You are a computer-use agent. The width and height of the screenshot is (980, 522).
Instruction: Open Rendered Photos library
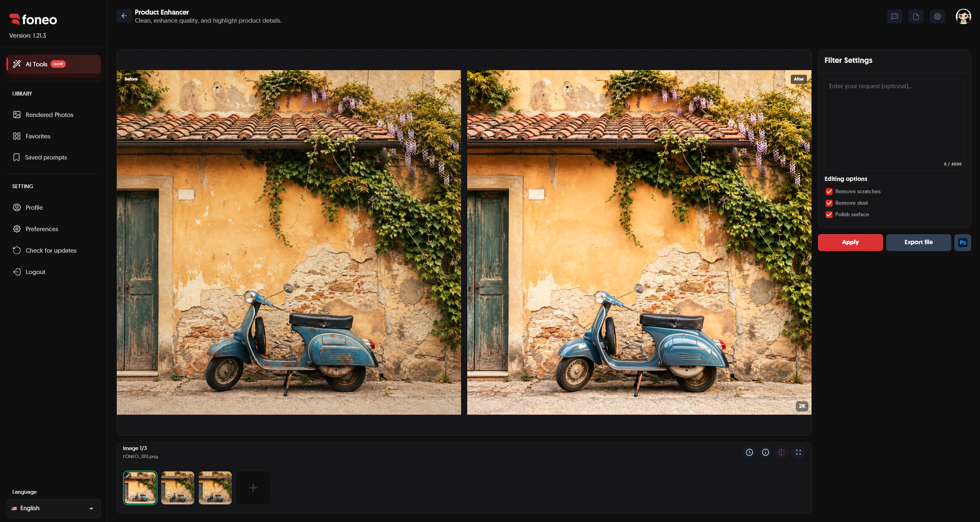coord(54,115)
